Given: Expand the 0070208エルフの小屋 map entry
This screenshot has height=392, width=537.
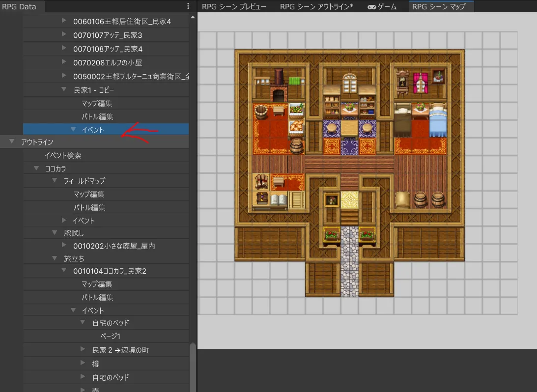Looking at the screenshot, I should [64, 62].
